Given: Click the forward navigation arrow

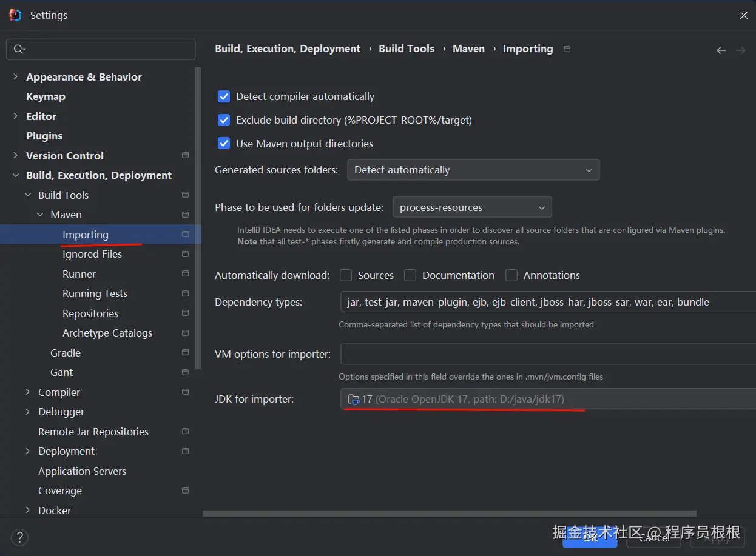Looking at the screenshot, I should (x=740, y=50).
